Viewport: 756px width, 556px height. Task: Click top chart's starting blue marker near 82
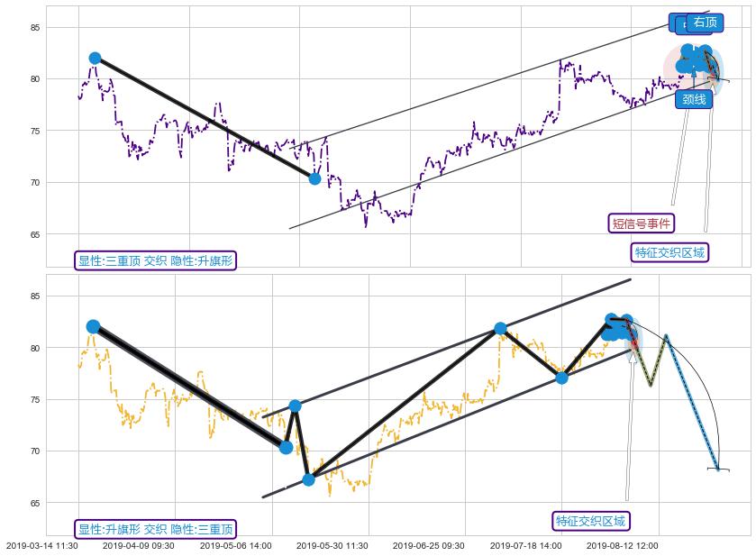point(95,58)
